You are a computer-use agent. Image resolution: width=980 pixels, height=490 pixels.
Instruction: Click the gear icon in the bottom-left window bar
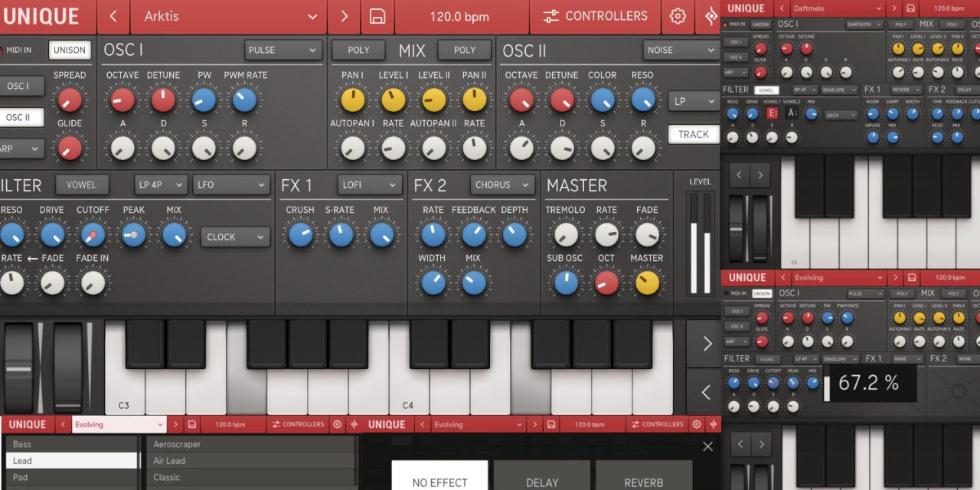[x=337, y=424]
